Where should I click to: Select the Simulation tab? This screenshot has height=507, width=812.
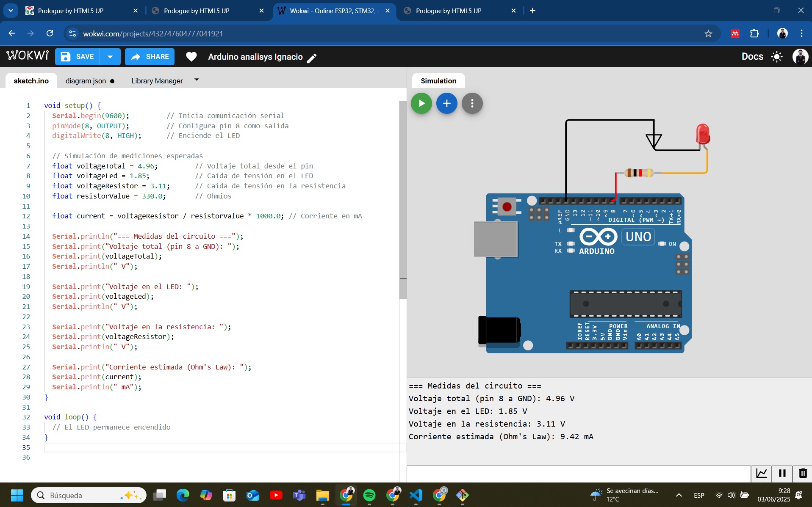438,81
